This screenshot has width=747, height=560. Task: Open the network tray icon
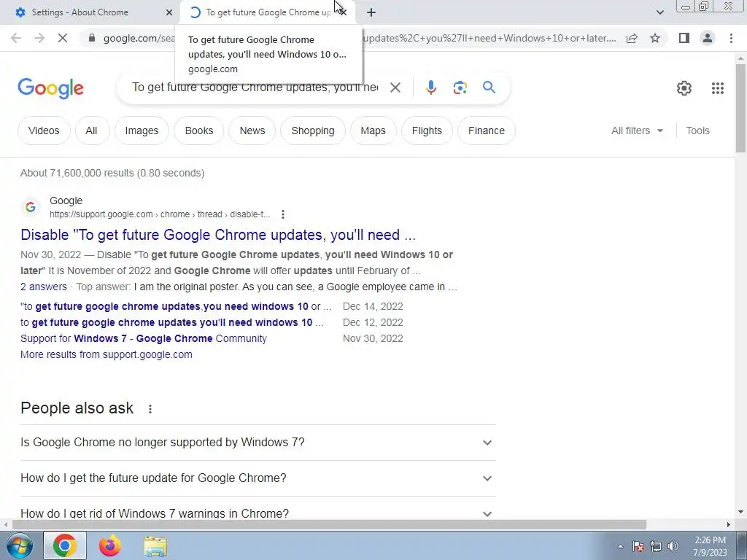click(656, 546)
